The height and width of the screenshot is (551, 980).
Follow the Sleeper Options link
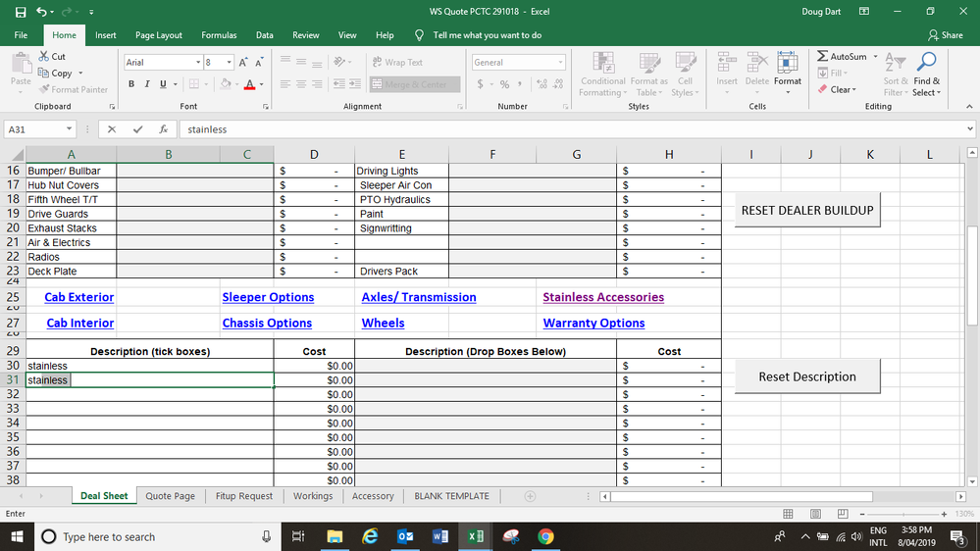click(268, 297)
